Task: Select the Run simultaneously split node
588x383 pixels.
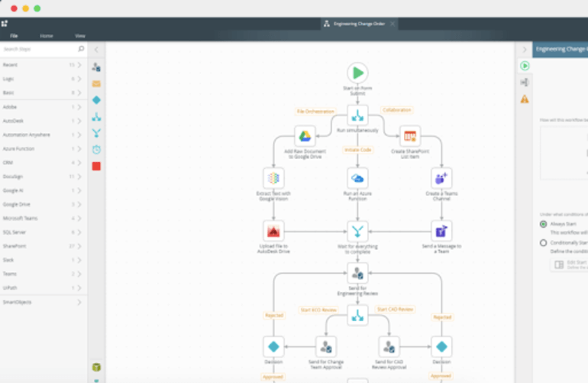Action: click(357, 115)
